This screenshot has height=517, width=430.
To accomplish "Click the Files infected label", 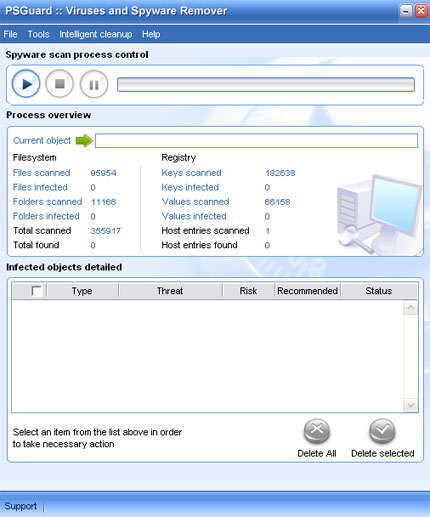I will [x=40, y=187].
